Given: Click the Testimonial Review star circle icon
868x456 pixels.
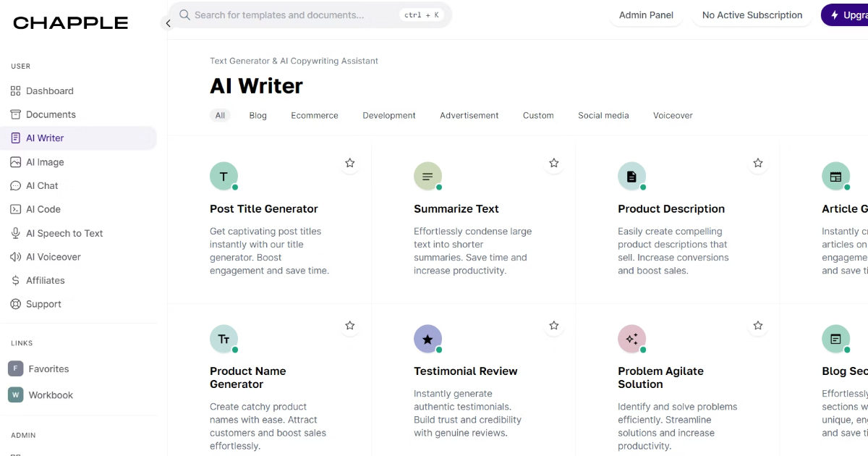Looking at the screenshot, I should click(x=427, y=339).
